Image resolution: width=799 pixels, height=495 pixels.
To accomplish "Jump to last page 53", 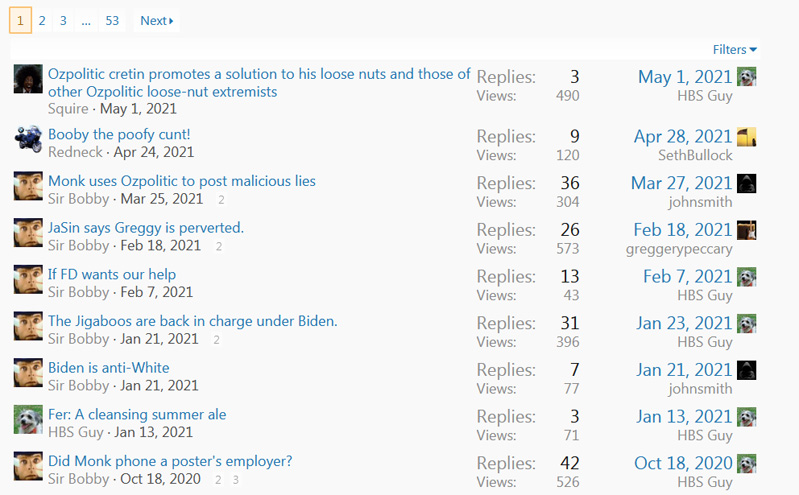I will pyautogui.click(x=112, y=20).
